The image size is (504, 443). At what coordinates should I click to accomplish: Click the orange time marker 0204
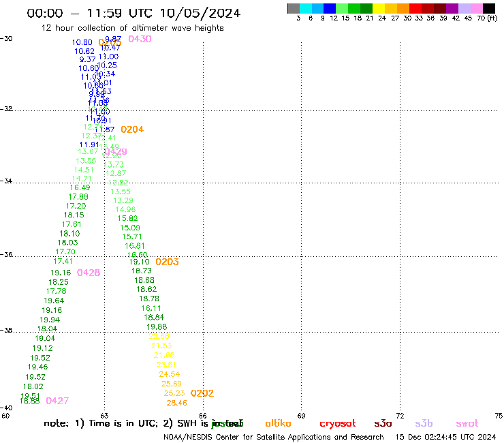click(x=132, y=129)
